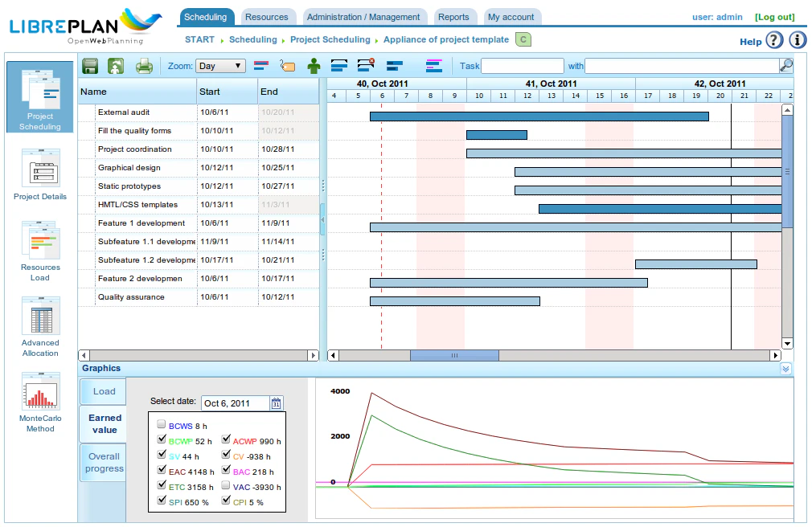Viewport: 812px width, 527px height.
Task: Click the Quality assurance task name
Action: [x=131, y=297]
